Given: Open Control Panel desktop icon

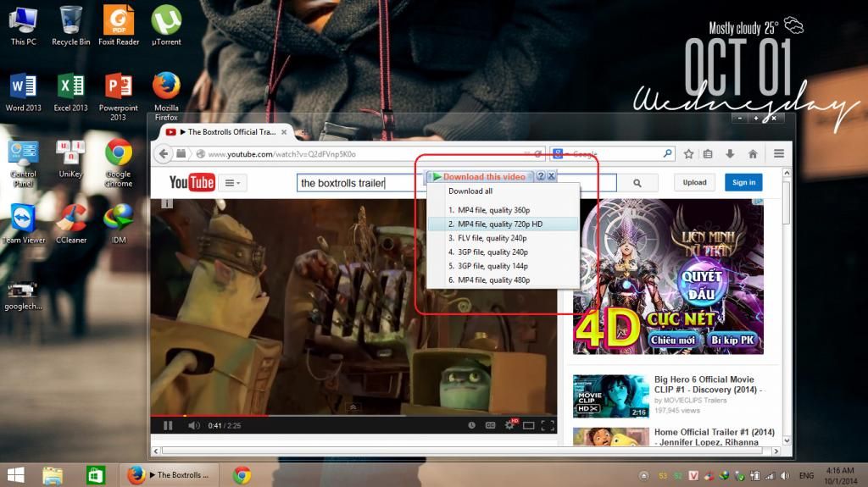Looking at the screenshot, I should coord(23,163).
